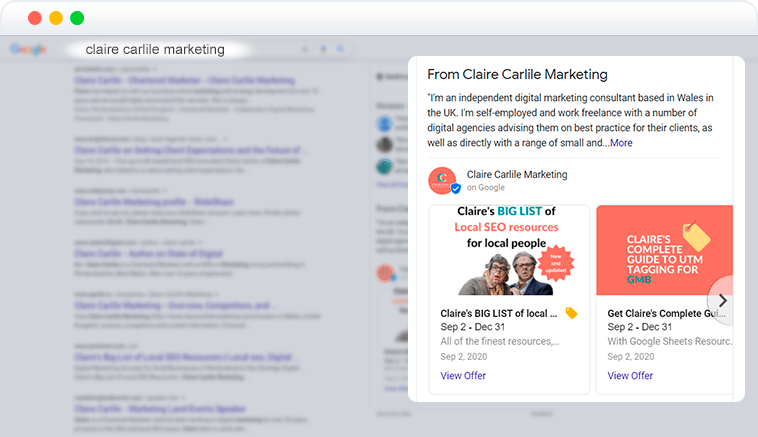This screenshot has height=437, width=758.
Task: Open View Offer under Complete Guide post
Action: click(630, 376)
